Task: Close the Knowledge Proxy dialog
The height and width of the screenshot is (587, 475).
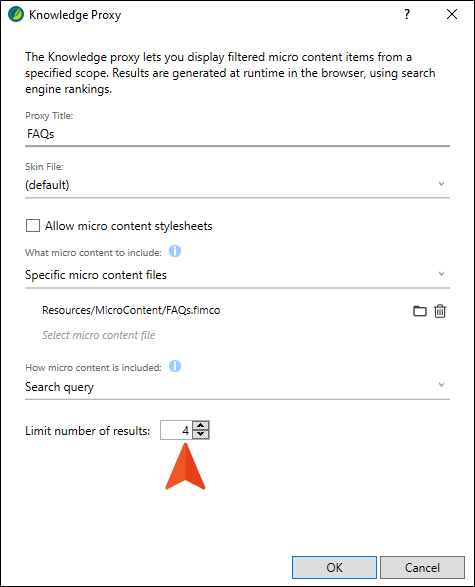Action: click(x=452, y=14)
